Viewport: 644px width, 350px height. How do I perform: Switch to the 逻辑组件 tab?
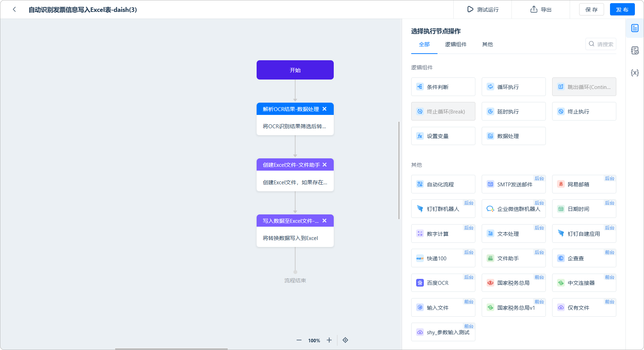click(x=456, y=44)
